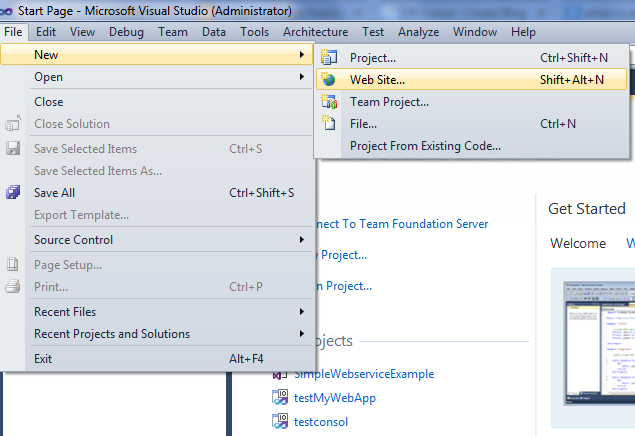Click the testMyWebApp project icon
Image resolution: width=635 pixels, height=436 pixels.
pos(280,398)
